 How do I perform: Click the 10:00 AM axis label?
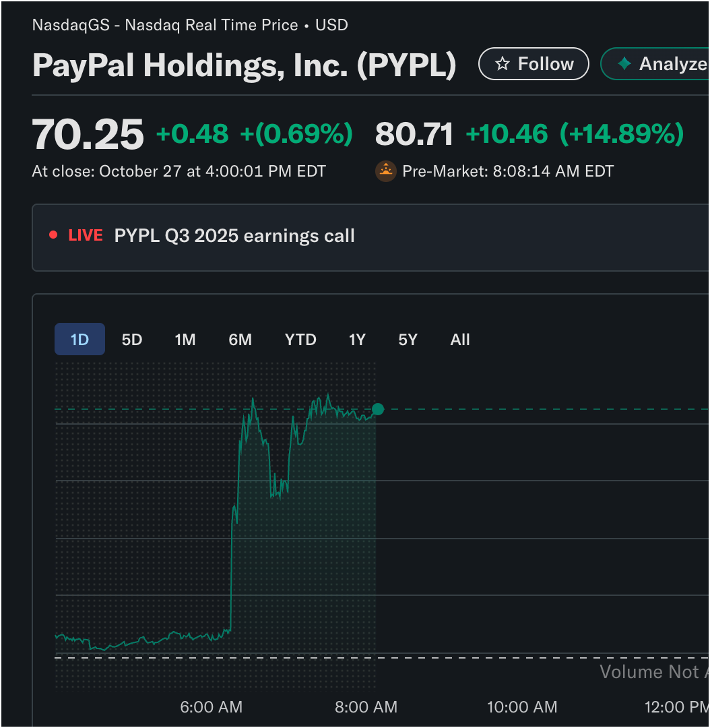(522, 707)
